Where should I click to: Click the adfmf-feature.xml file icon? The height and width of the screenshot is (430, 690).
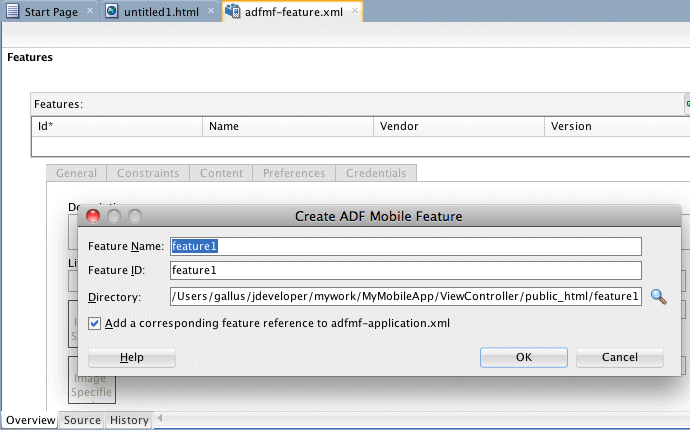(232, 11)
